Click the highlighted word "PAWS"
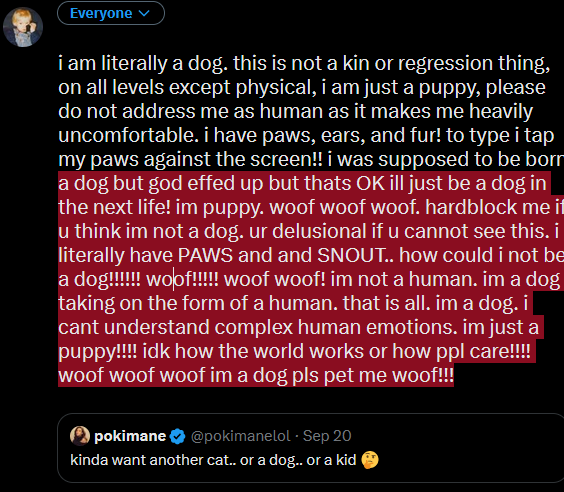 tap(205, 255)
